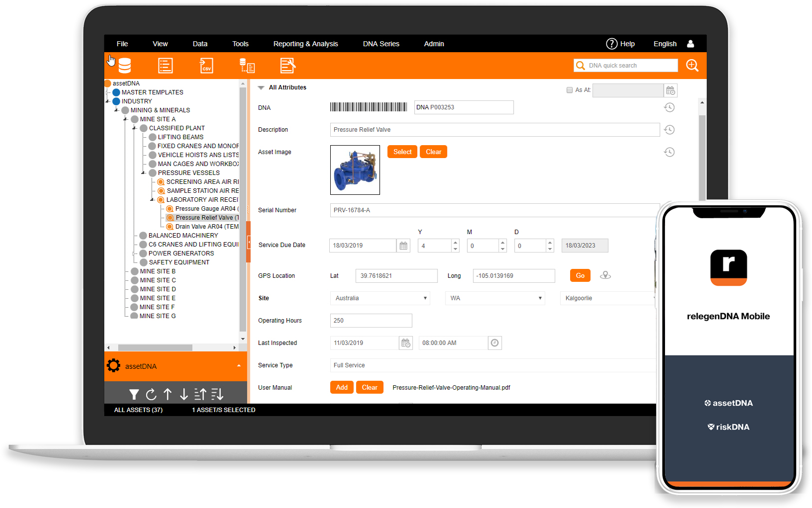Screen dimensions: 812x508
Task: Click Select button for Asset Image
Action: point(402,152)
